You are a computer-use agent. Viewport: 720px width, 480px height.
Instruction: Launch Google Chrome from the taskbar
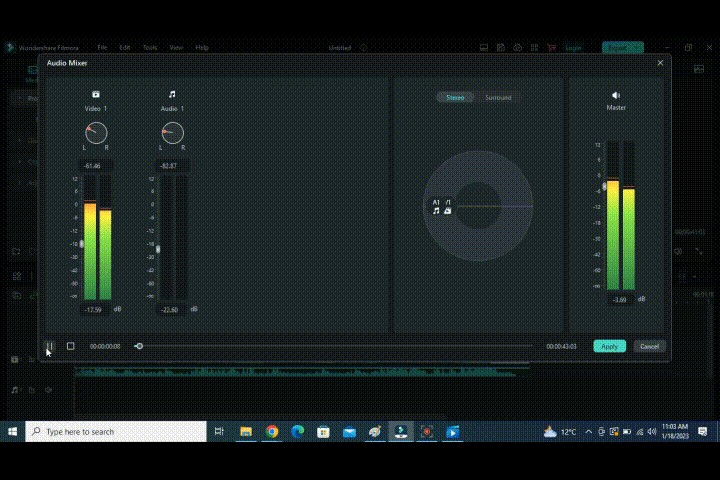(272, 432)
